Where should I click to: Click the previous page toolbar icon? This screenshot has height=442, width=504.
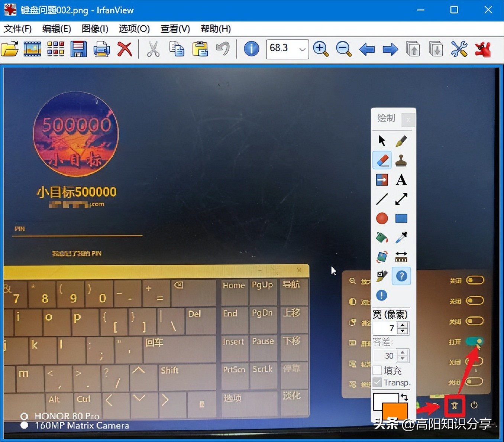(413, 49)
